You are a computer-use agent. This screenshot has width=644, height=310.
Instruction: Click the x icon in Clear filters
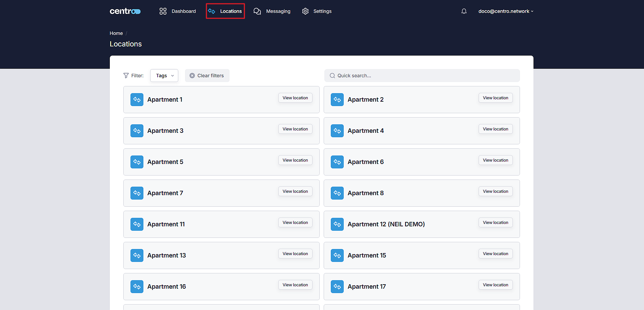coord(192,76)
